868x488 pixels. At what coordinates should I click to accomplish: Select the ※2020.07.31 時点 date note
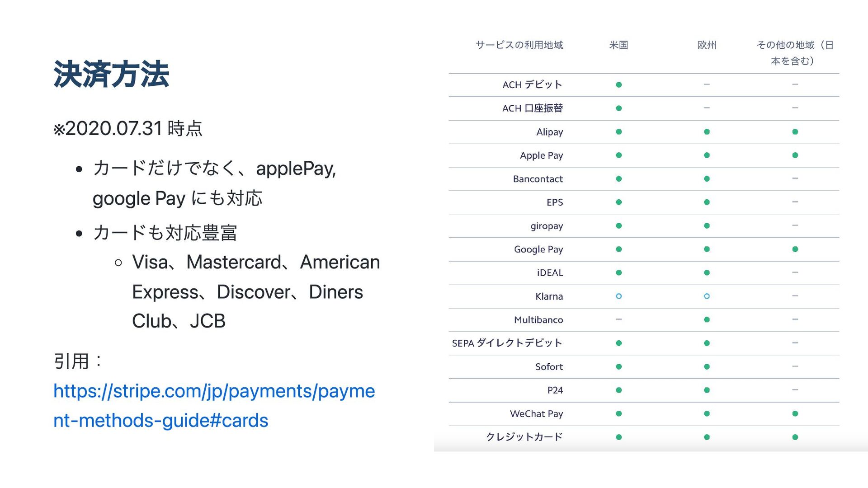click(x=128, y=128)
